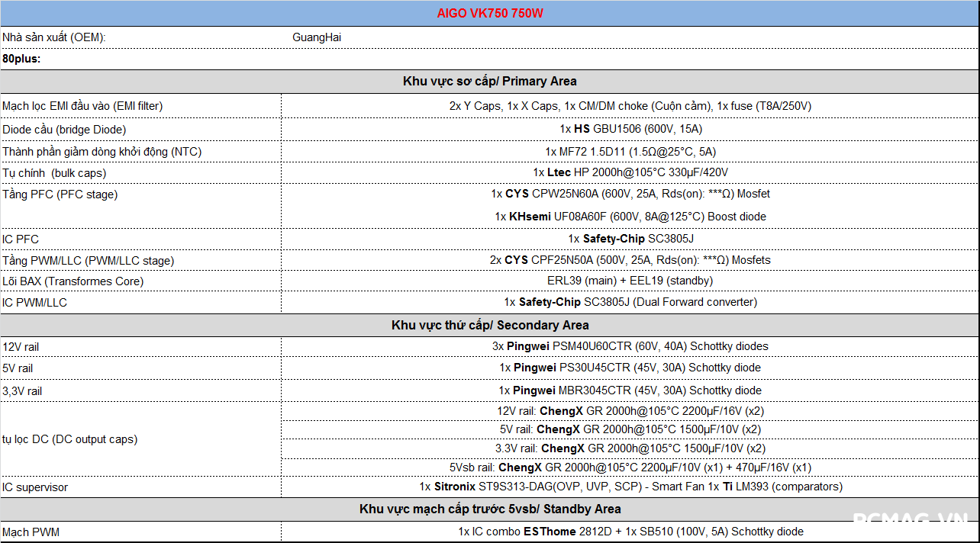Click the '5V rail' label cell
This screenshot has width=980, height=543.
18,368
